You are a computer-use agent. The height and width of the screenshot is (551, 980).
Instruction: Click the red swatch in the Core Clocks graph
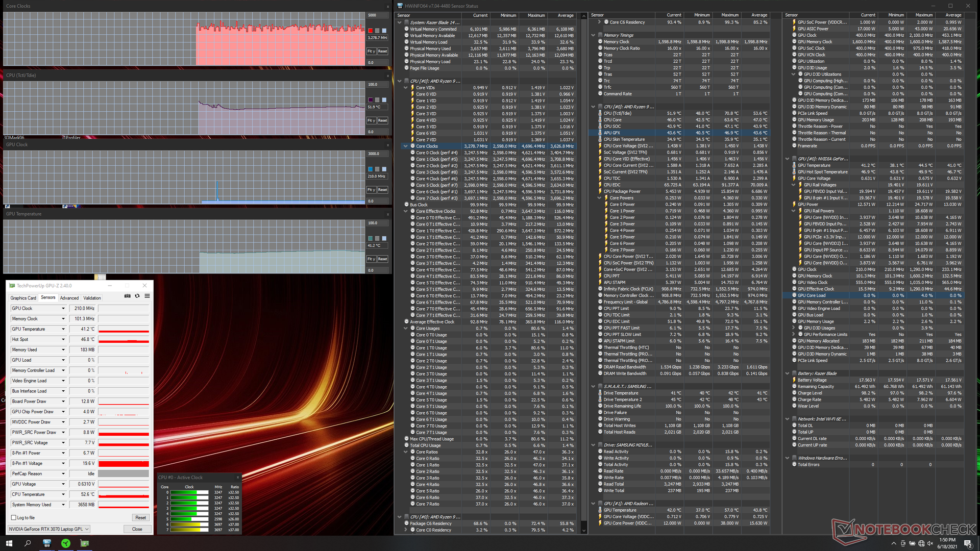click(371, 31)
